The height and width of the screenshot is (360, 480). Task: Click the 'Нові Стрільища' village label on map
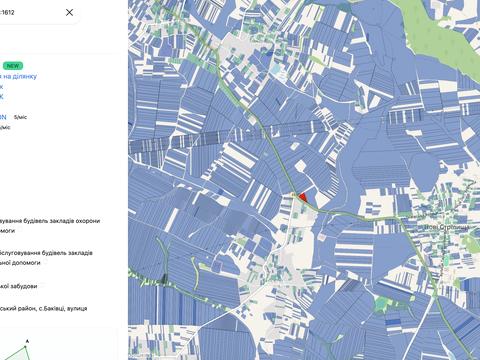(x=447, y=227)
